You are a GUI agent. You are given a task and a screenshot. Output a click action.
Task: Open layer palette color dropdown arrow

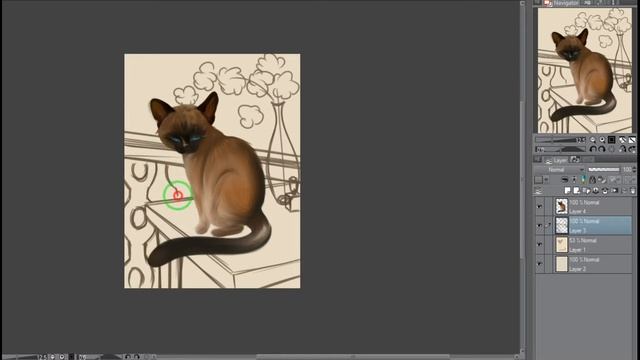[547, 180]
